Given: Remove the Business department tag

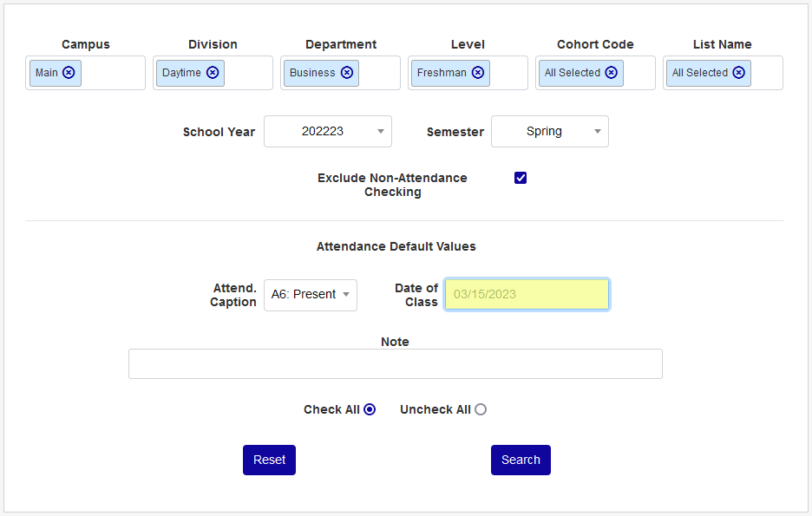Looking at the screenshot, I should click(347, 73).
